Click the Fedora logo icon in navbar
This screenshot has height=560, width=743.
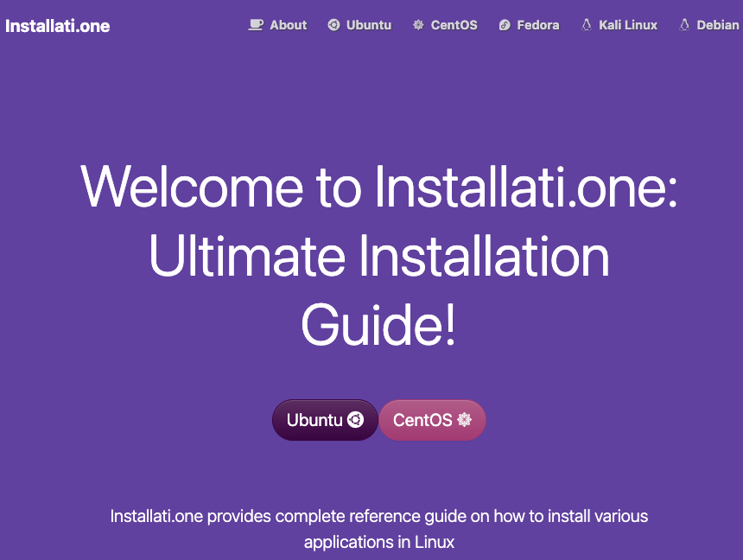[x=505, y=25]
